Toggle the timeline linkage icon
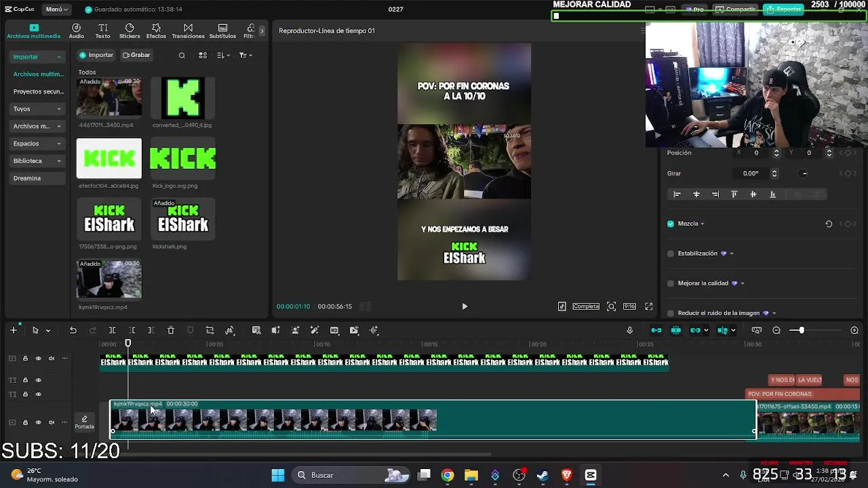868x488 pixels. (696, 330)
